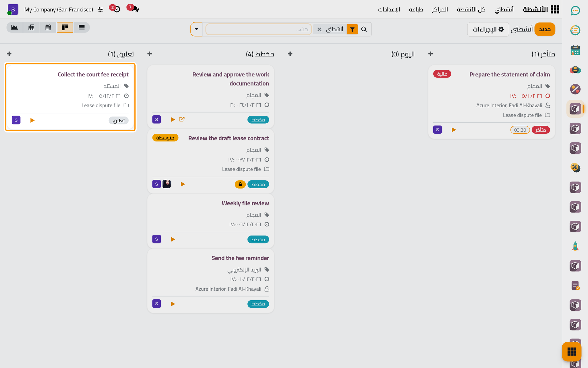Open messages with 7 notifications

[133, 8]
